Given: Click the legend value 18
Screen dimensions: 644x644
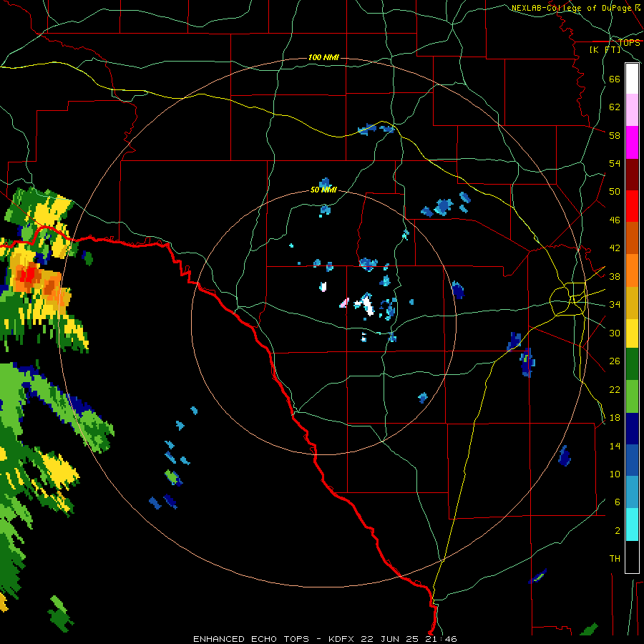Looking at the screenshot, I should (x=615, y=418).
